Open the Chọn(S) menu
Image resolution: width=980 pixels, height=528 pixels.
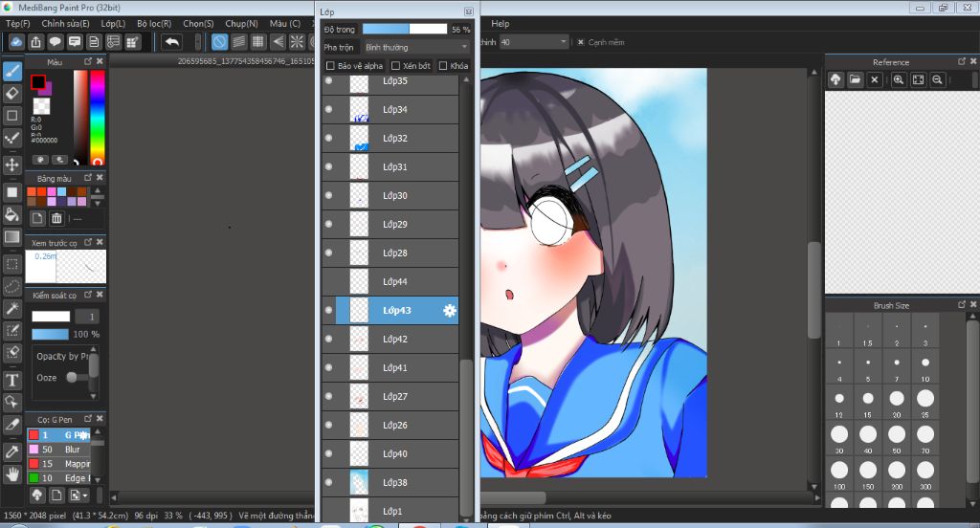(x=198, y=24)
